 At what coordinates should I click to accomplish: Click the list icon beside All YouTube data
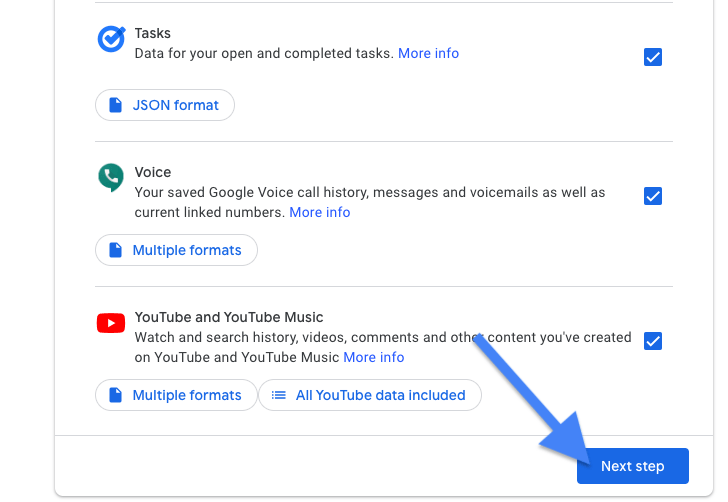point(279,395)
